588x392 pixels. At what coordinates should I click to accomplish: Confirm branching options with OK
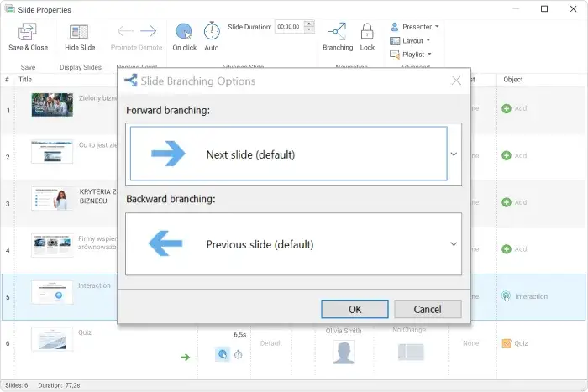coord(354,309)
